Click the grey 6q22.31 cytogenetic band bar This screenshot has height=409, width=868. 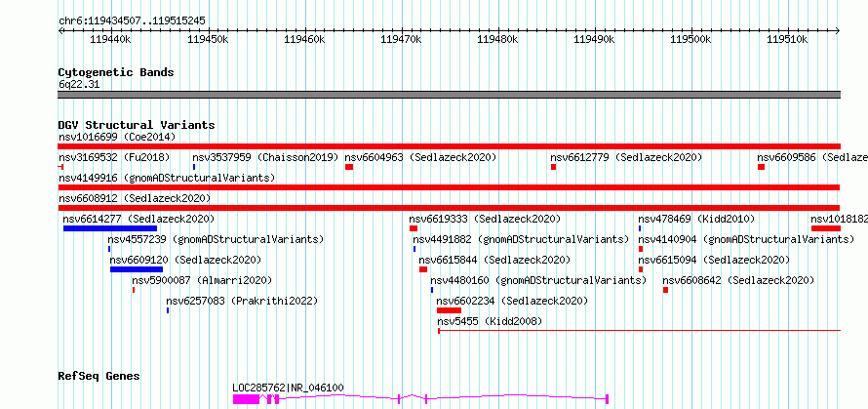449,95
